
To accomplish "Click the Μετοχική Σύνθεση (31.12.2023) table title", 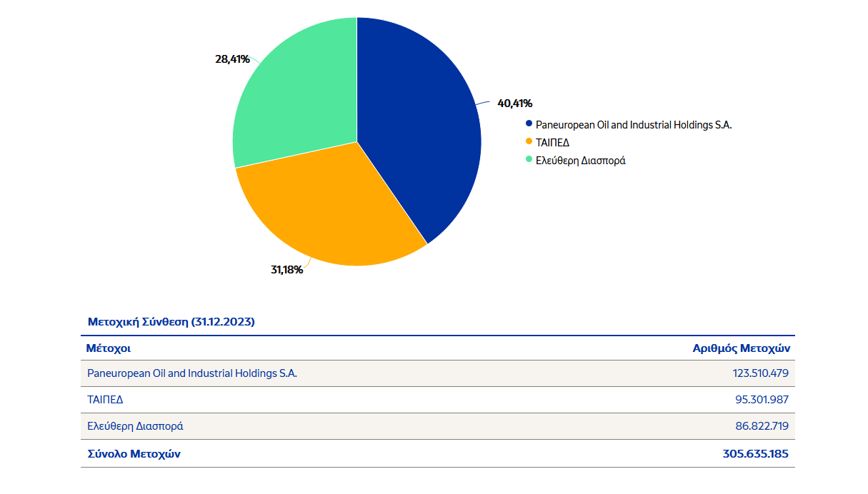I will click(171, 322).
